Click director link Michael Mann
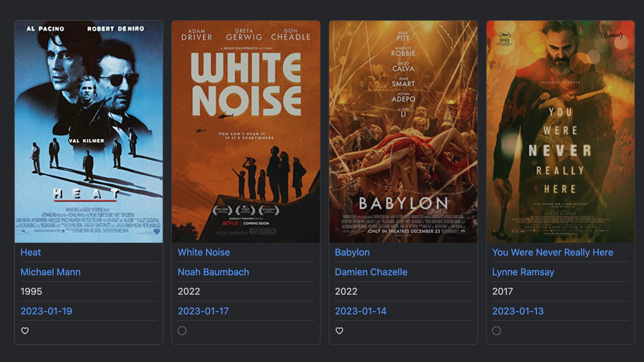The width and height of the screenshot is (644, 362). coord(50,272)
